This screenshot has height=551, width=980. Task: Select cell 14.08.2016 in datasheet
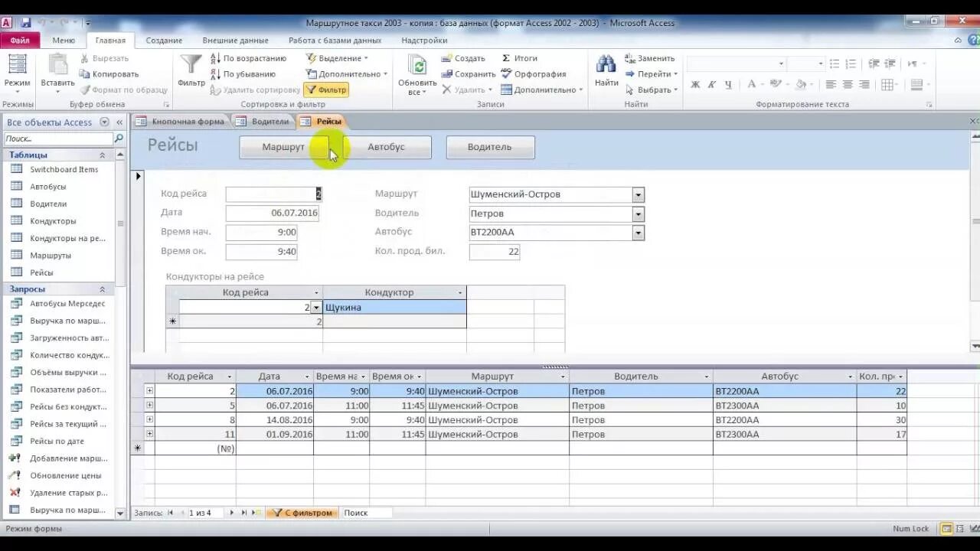[x=275, y=420]
